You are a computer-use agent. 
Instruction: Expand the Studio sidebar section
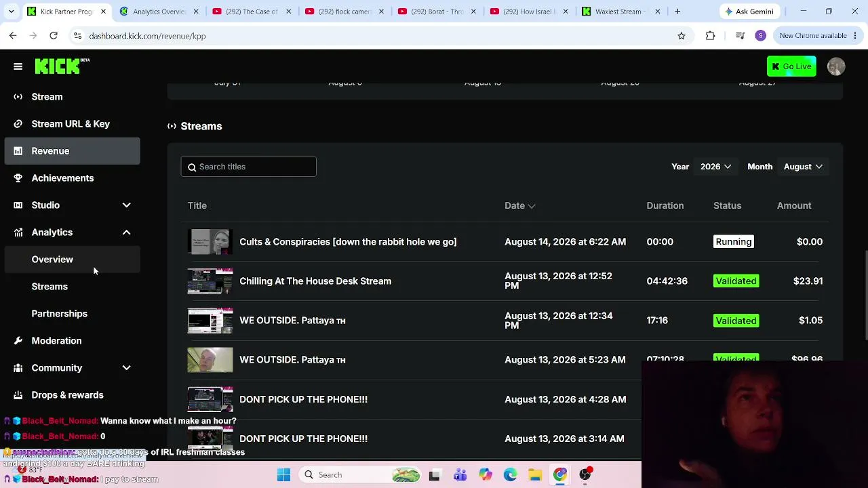point(126,205)
